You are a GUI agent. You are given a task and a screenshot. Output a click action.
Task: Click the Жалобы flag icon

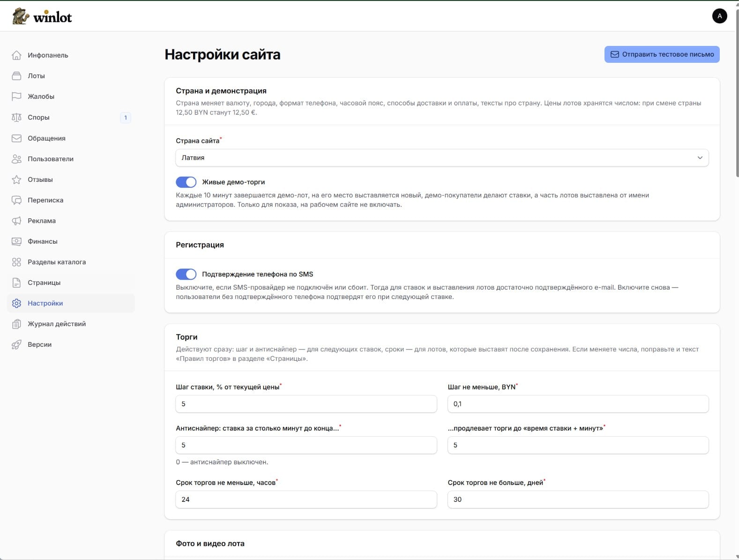(16, 97)
